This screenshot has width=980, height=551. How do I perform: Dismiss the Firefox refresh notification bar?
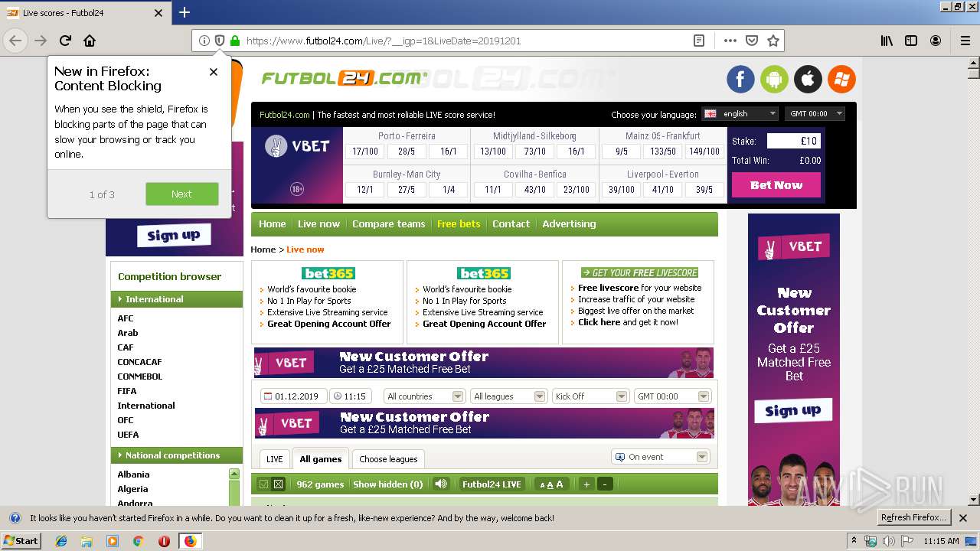tap(963, 518)
